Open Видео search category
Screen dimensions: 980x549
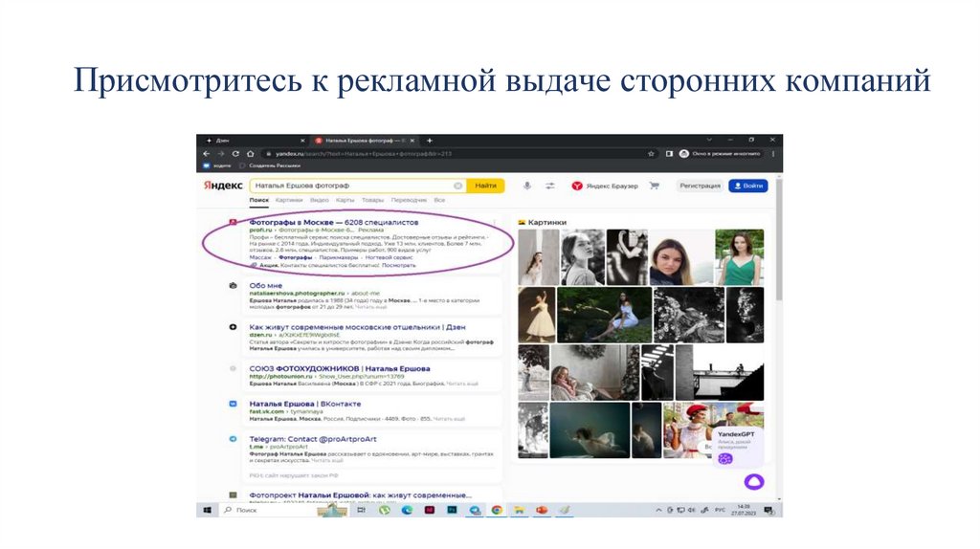[x=320, y=201]
